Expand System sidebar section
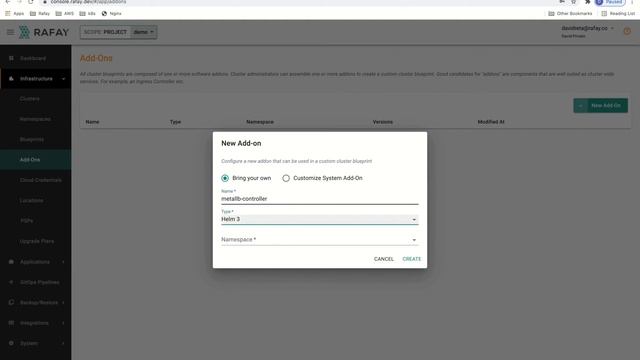Screen dimensions: 640x360 point(36,343)
